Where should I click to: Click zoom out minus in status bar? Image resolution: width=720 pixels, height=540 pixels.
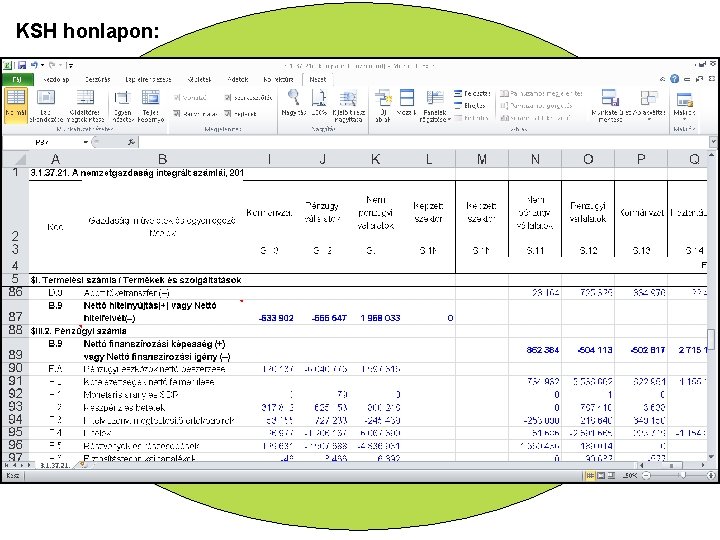tap(646, 476)
